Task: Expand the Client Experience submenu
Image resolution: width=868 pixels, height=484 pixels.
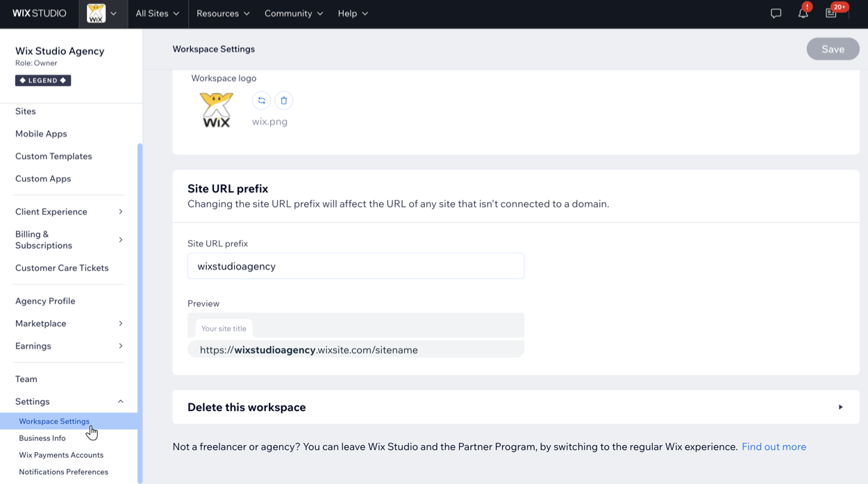Action: click(x=120, y=212)
